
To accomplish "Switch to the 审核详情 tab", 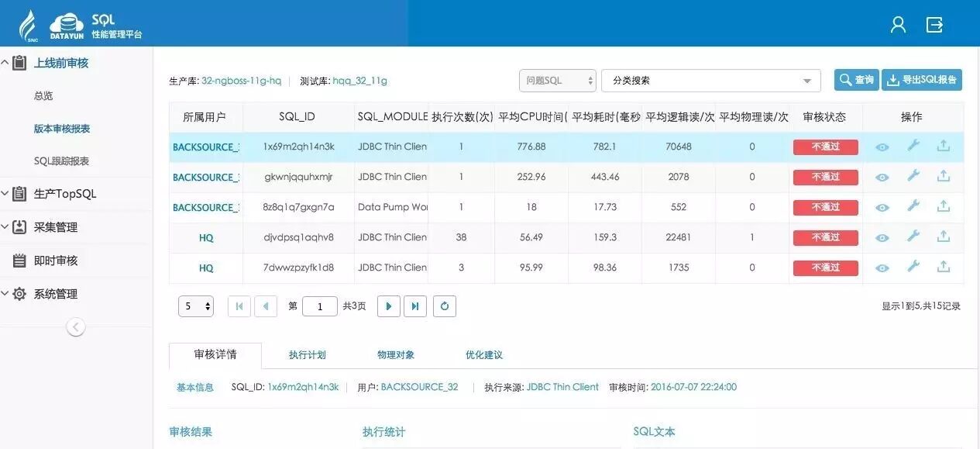I will point(215,354).
